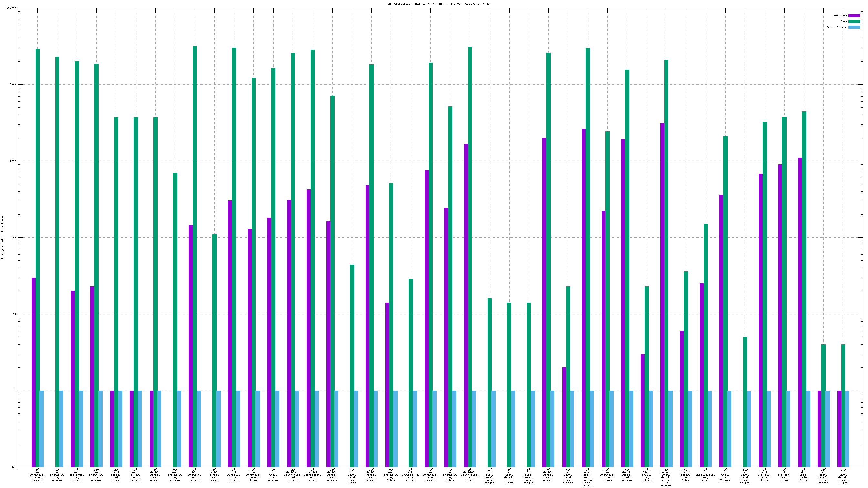Click the purple bar for recent.spam.dnsbl.sorbs.net

[662, 269]
